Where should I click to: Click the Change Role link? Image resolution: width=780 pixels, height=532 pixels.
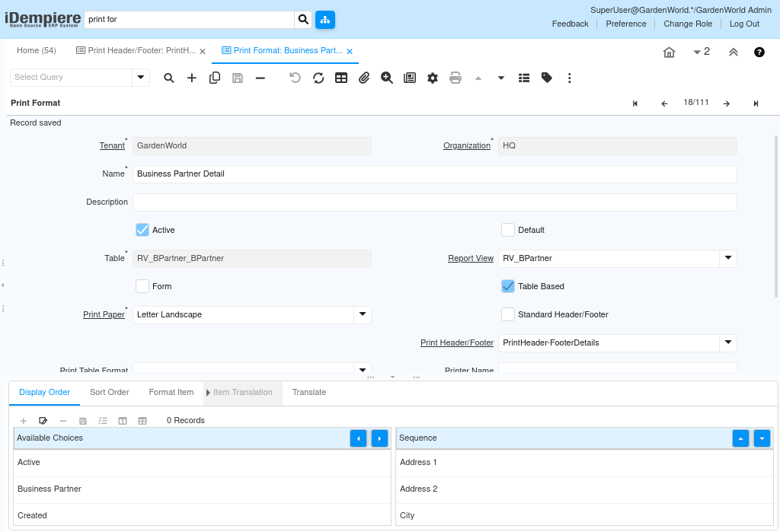coord(688,24)
